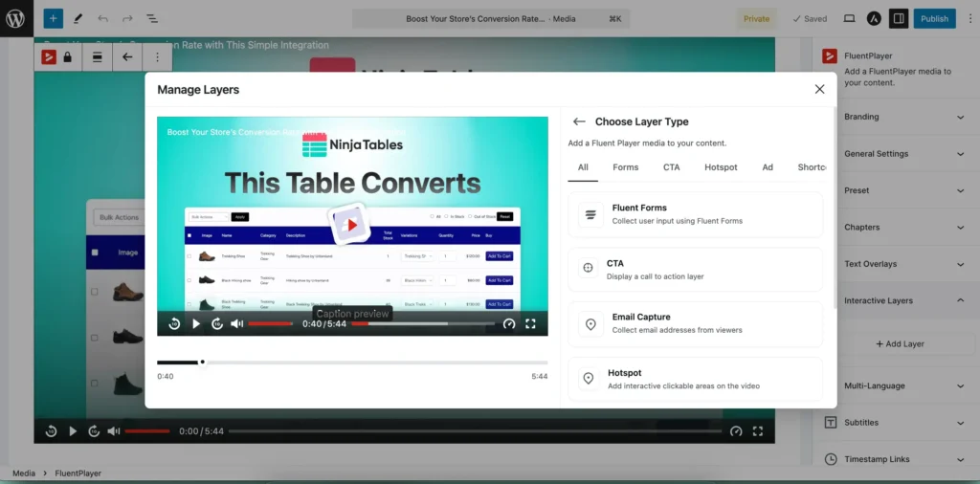Select the Hotspot layer type tab
Screen dimensions: 980x484
(722, 167)
